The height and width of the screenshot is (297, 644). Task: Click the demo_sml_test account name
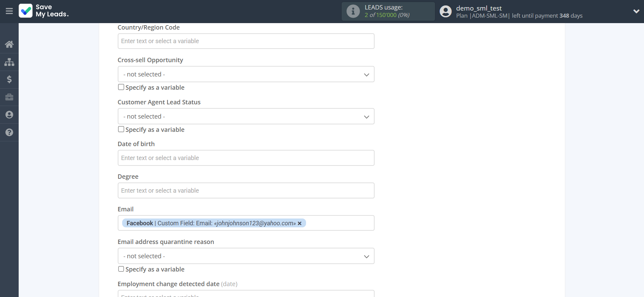tap(478, 8)
